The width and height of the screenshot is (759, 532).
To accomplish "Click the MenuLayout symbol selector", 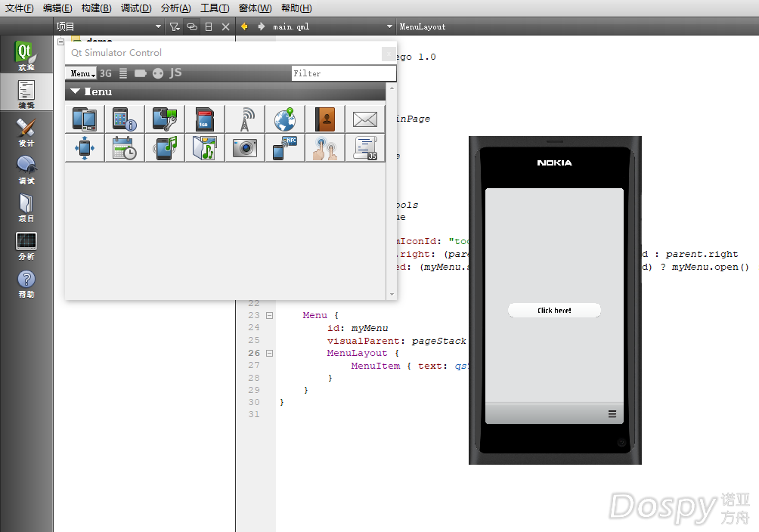I will 423,26.
